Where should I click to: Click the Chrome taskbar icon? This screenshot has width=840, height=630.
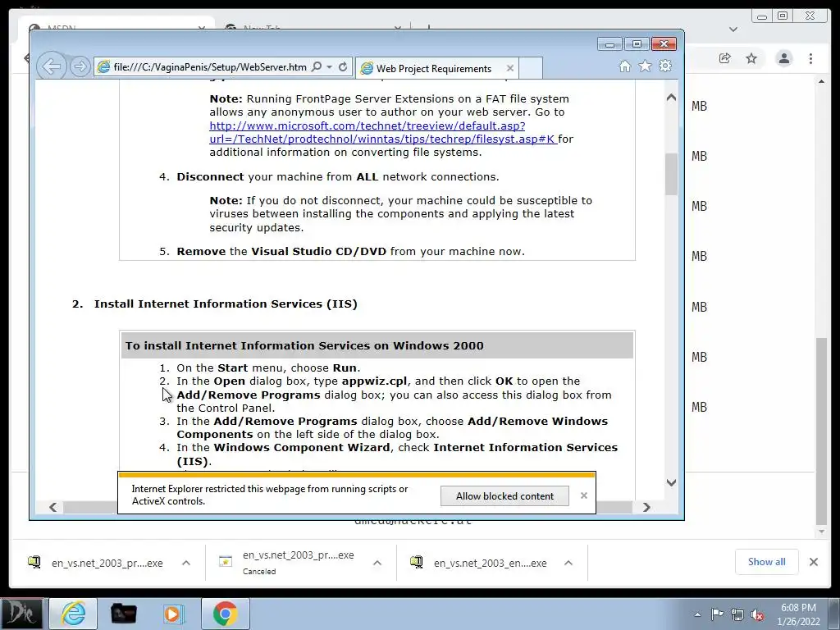(225, 614)
